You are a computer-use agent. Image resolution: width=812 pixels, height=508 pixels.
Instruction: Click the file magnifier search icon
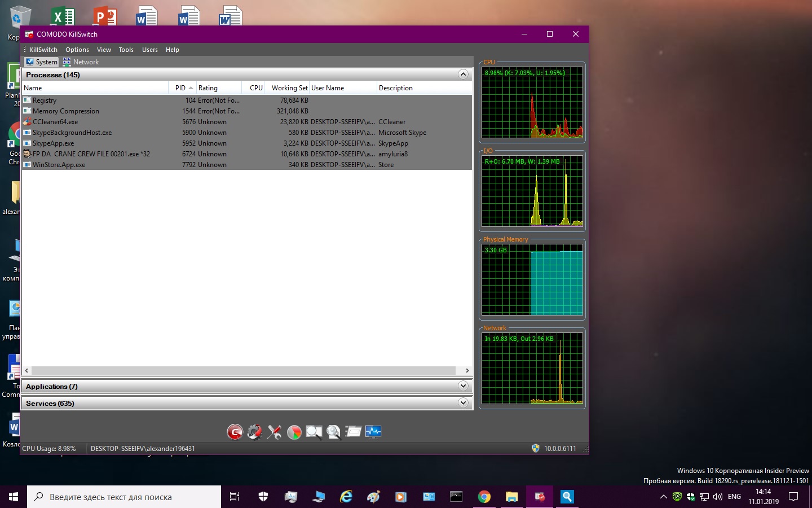click(334, 432)
